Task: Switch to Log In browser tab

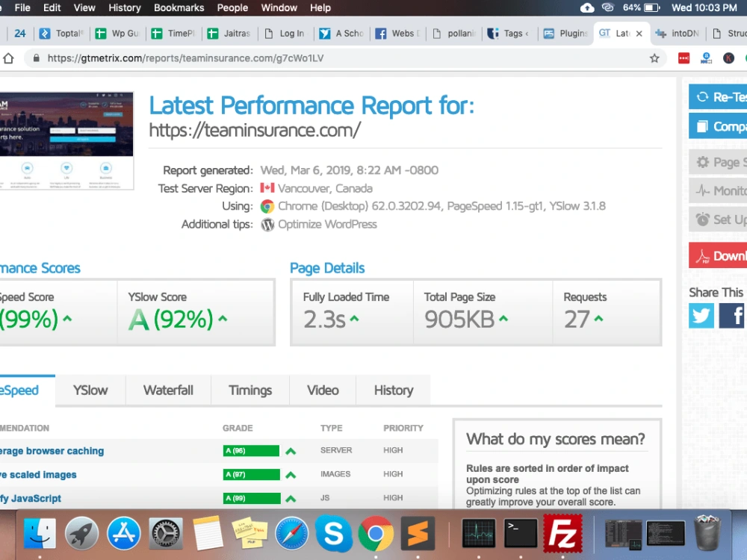Action: [x=285, y=34]
